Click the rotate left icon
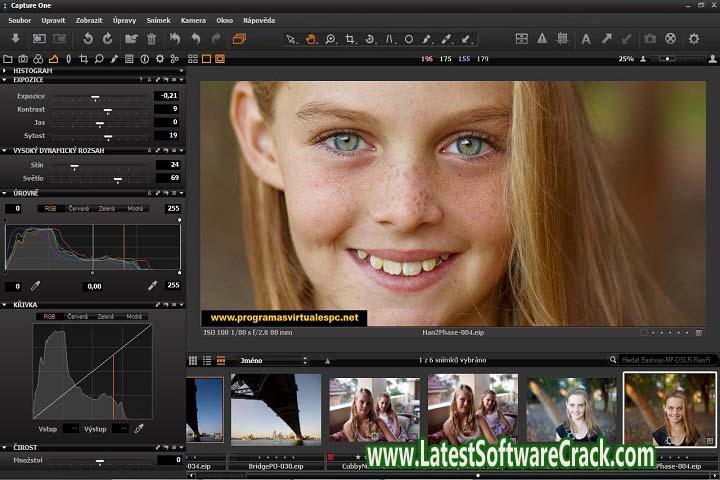The width and height of the screenshot is (720, 480). pos(88,39)
